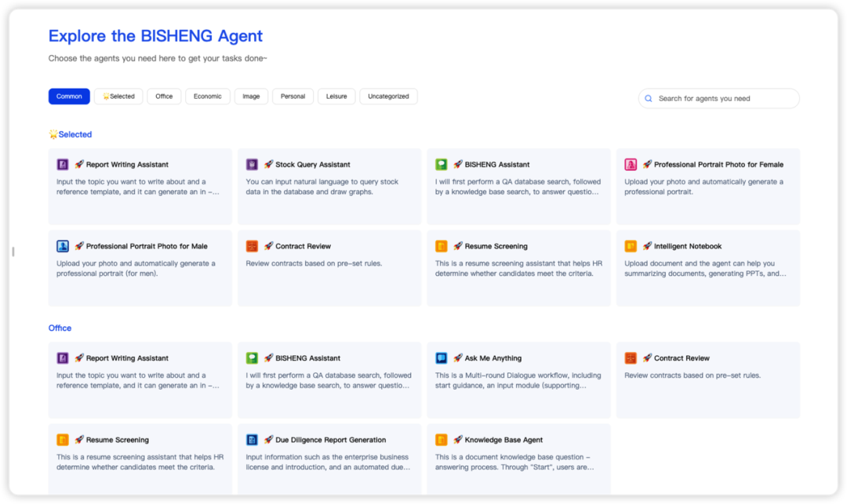Switch to the Personal category tab
847x504 pixels.
pyautogui.click(x=293, y=96)
